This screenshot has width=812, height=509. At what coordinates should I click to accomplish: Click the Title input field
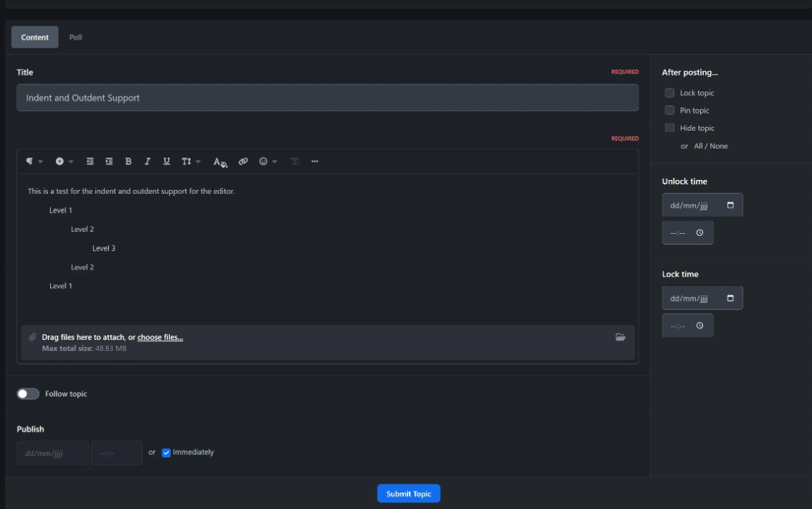(x=328, y=98)
